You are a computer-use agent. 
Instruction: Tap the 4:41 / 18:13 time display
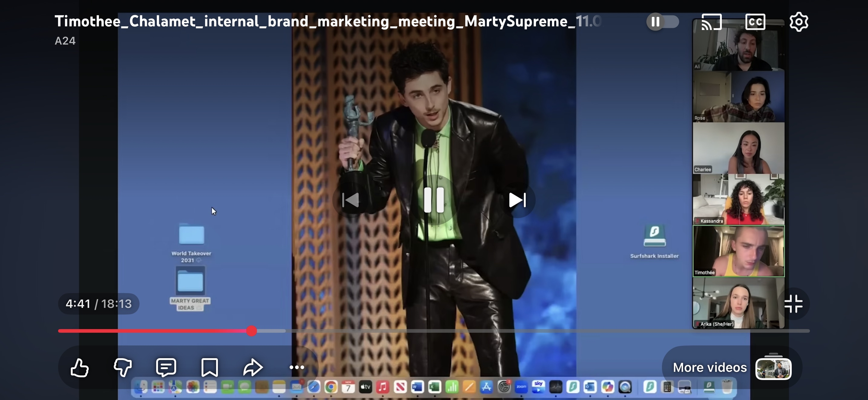pyautogui.click(x=99, y=304)
